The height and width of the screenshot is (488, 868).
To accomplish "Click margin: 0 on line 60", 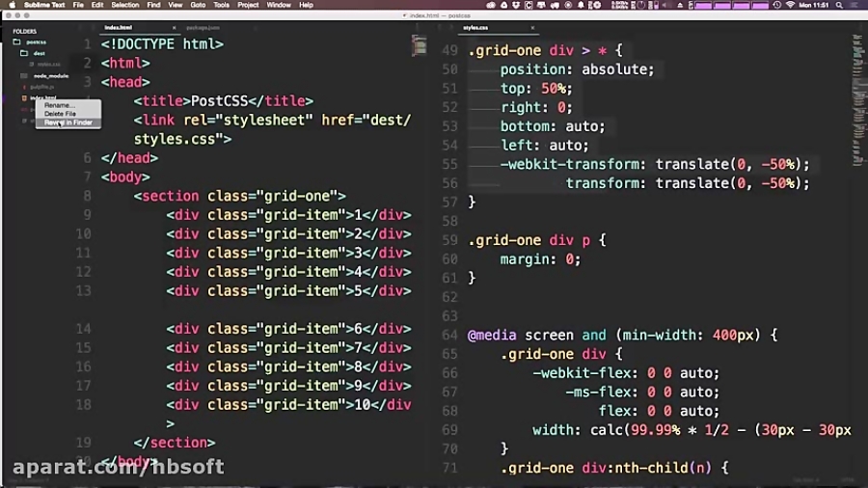I will pos(540,259).
